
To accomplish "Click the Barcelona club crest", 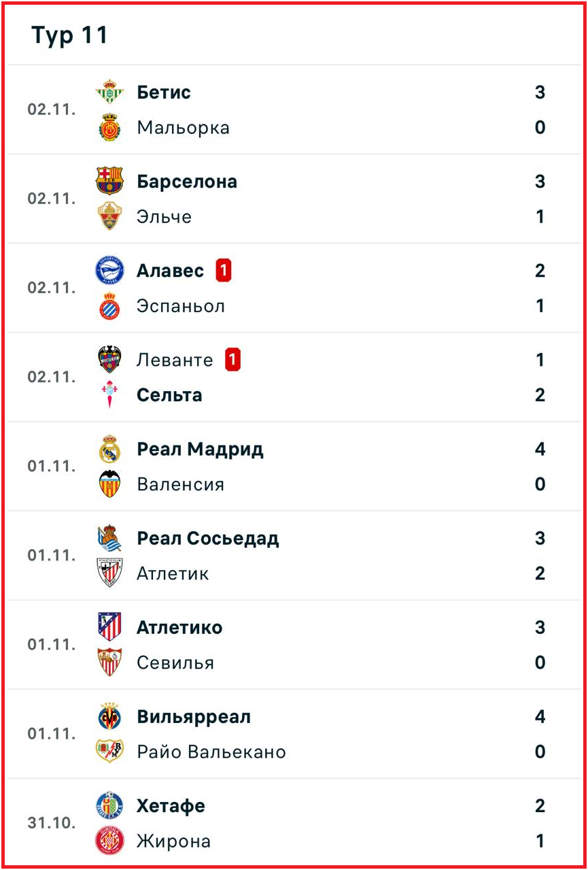I will click(x=109, y=181).
